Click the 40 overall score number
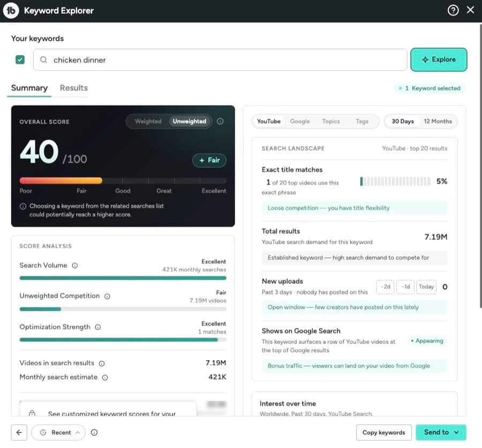This screenshot has width=482, height=448. tap(39, 152)
